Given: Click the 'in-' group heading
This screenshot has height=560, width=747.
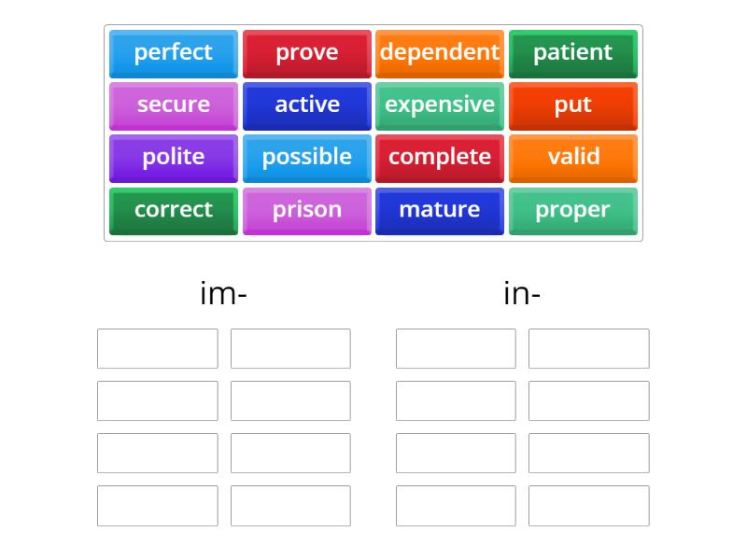Looking at the screenshot, I should 523,292.
